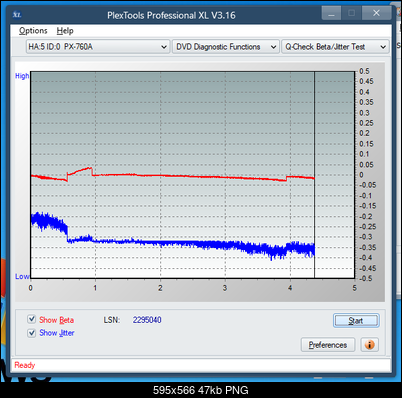Click the PlexTools app icon in title bar

click(17, 15)
